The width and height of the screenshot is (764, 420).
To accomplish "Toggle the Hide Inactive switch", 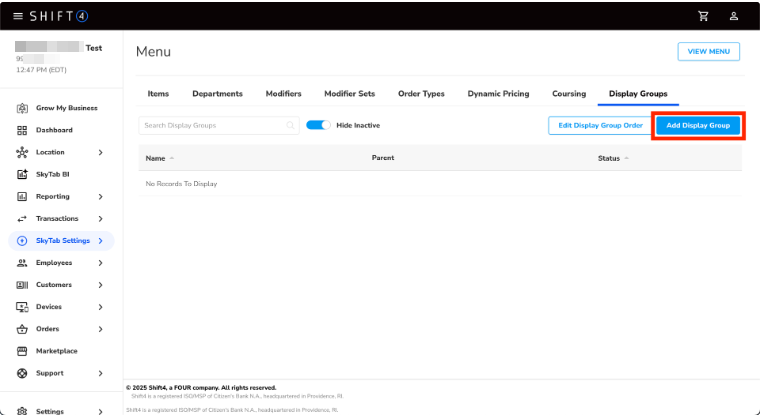I will coord(318,126).
